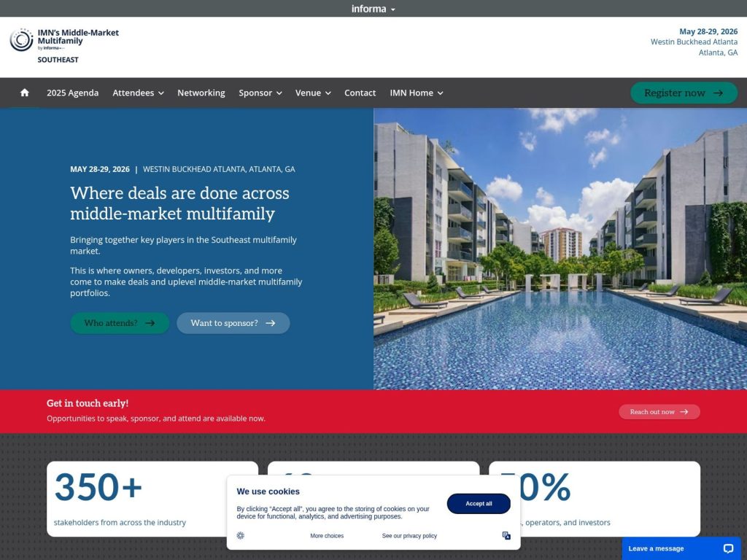Viewport: 747px width, 560px height.
Task: Open cookie preferences via the gear icon
Action: point(240,535)
